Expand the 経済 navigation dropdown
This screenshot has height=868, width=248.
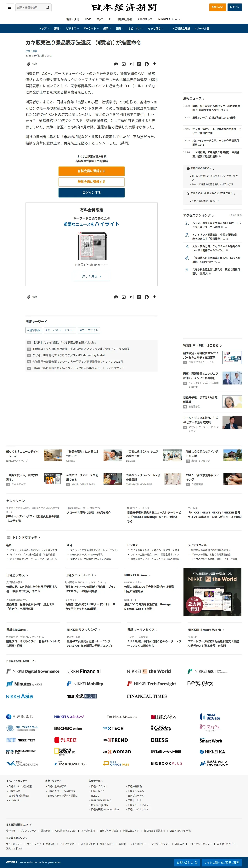(x=107, y=29)
